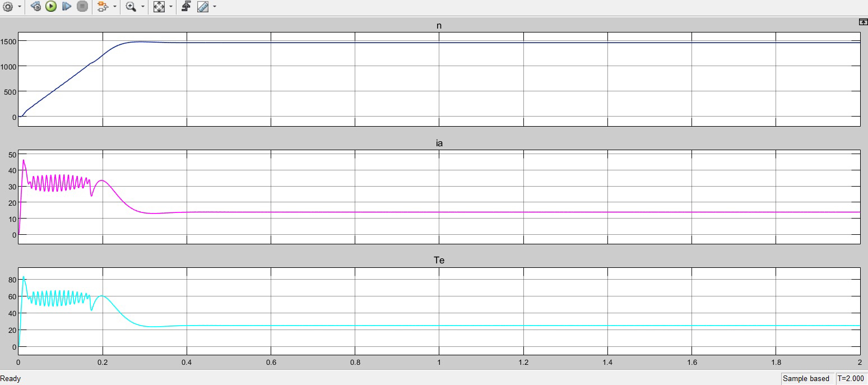Click the scale axes limits icon
868x385 pixels.
[x=159, y=7]
